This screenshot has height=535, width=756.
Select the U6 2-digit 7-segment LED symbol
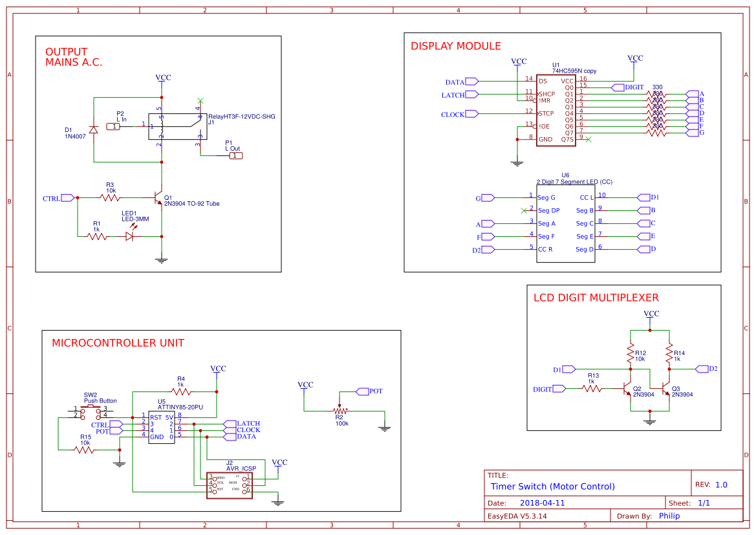(565, 223)
